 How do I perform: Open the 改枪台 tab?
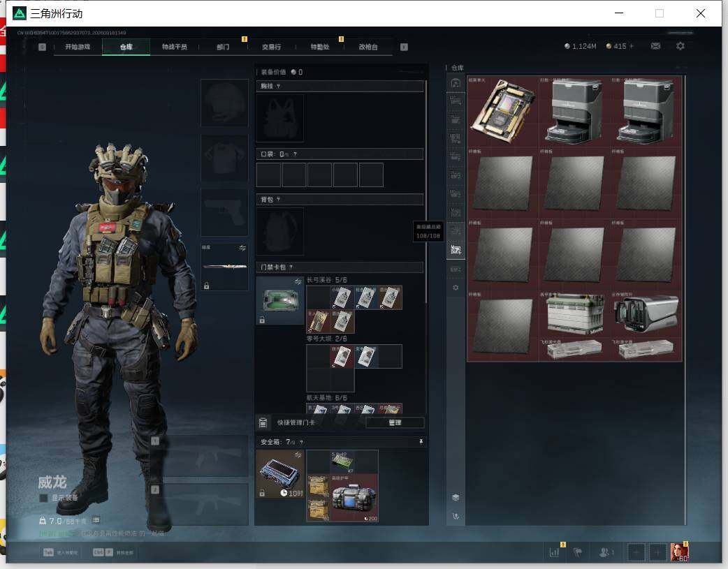point(368,47)
